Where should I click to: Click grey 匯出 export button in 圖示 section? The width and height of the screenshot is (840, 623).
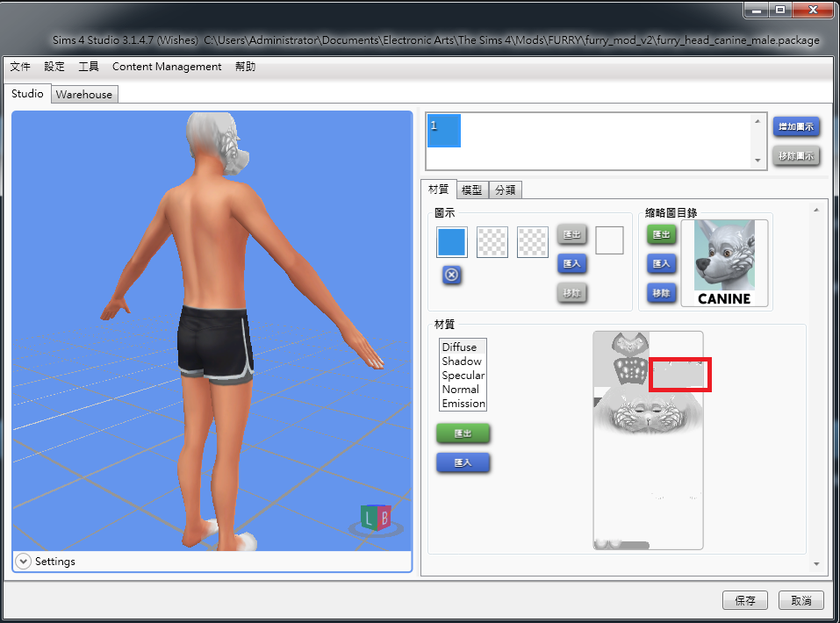point(572,234)
